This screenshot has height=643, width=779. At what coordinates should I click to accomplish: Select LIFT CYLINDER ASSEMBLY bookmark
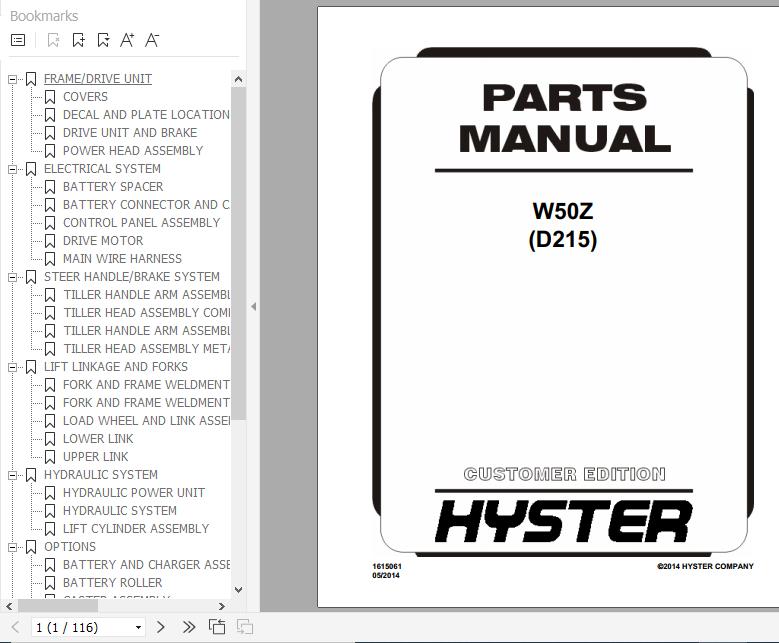tap(136, 529)
